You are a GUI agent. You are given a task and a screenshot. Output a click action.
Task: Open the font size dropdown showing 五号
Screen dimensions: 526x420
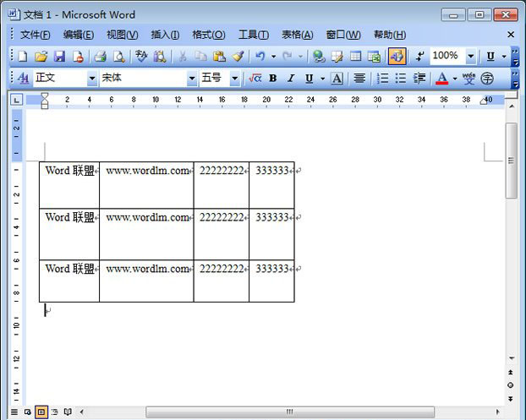click(x=235, y=79)
